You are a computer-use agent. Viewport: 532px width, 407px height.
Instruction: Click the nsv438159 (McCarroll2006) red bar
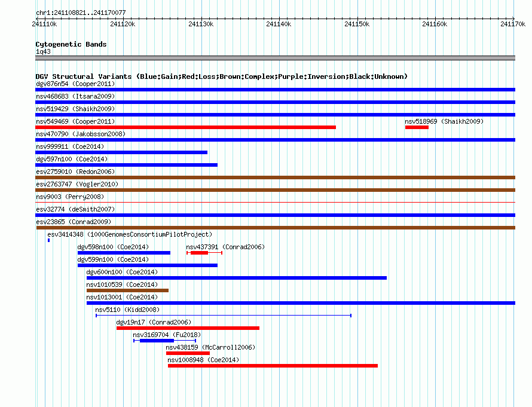[x=188, y=353]
